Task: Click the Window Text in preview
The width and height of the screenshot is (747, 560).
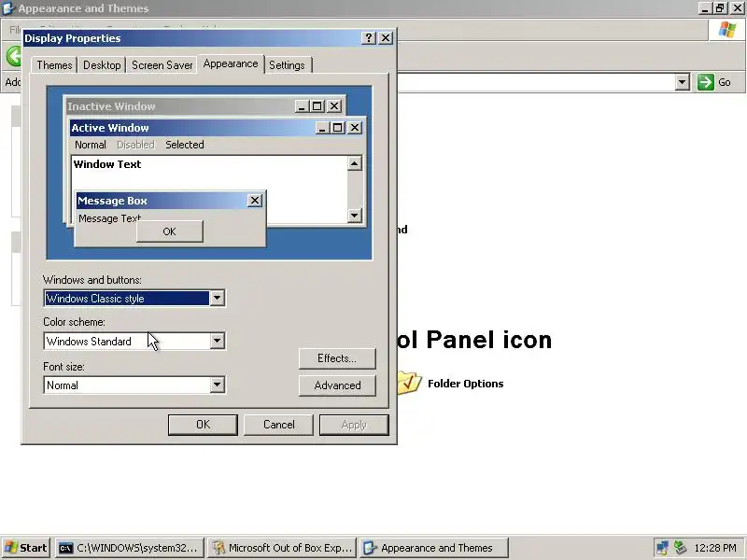Action: click(x=107, y=164)
